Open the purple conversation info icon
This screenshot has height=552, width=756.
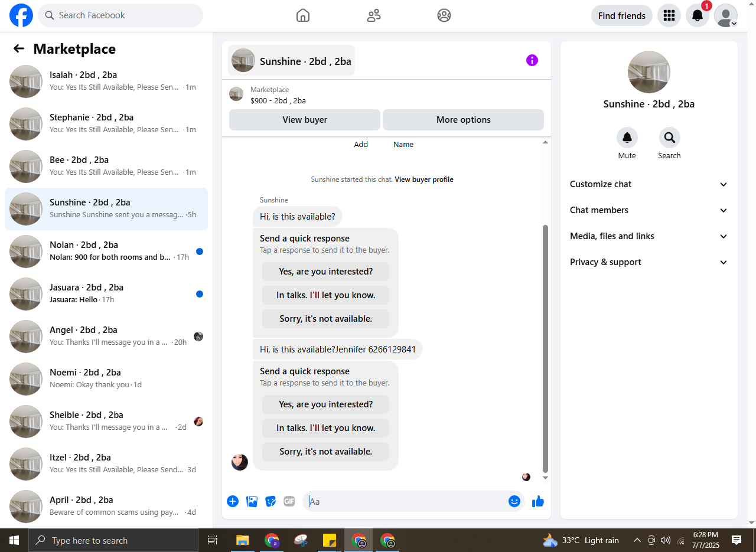coord(532,60)
